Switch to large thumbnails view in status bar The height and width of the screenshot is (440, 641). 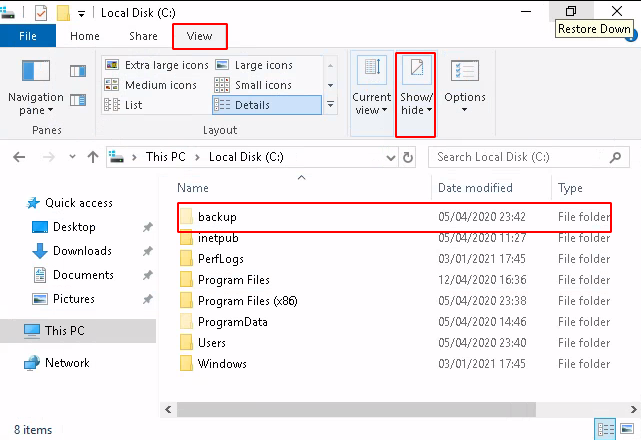point(627,429)
